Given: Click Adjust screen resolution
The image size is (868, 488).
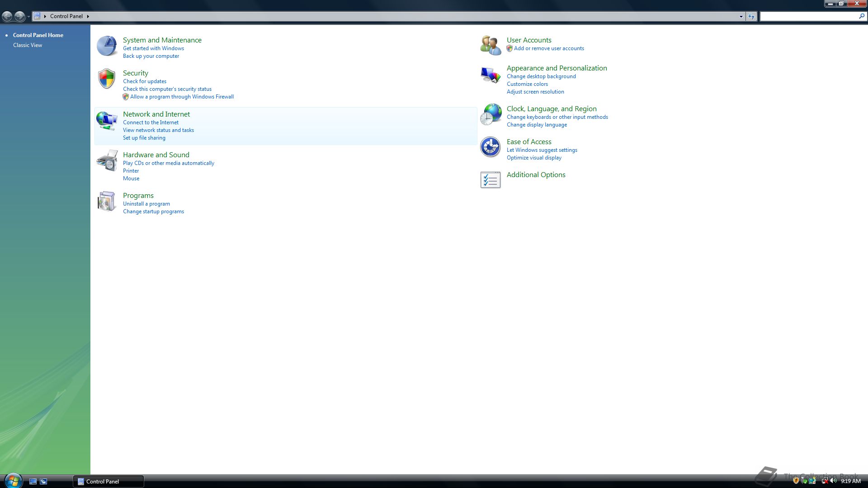Looking at the screenshot, I should (535, 92).
